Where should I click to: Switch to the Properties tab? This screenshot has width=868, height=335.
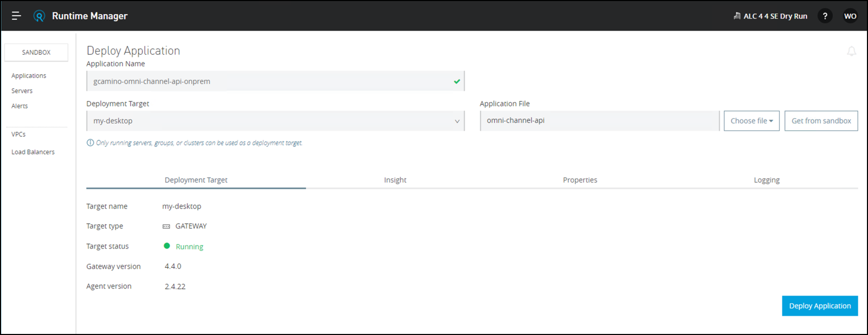click(x=580, y=180)
